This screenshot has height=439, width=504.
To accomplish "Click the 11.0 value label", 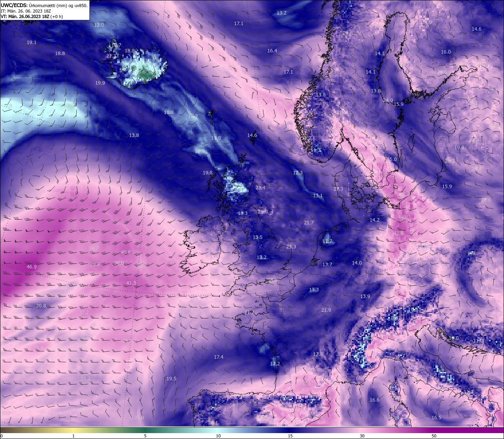I will [x=216, y=139].
